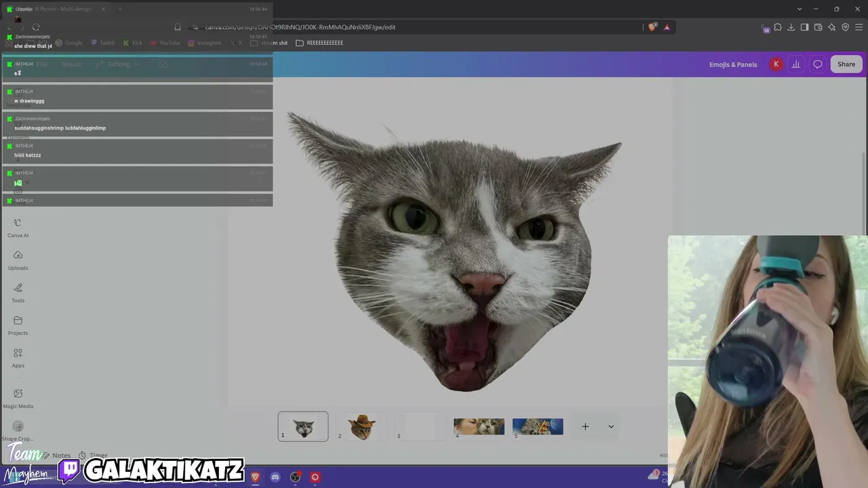
Task: Open Brave Shields icon in address bar
Action: [652, 27]
